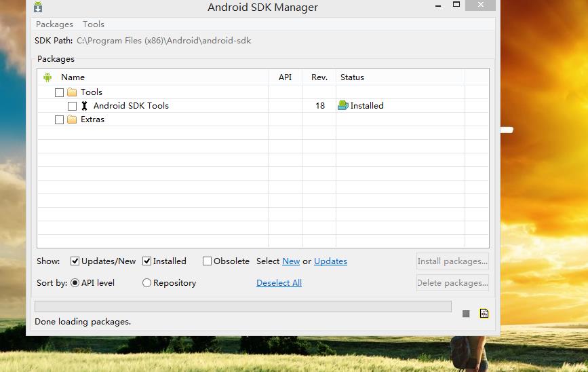The image size is (588, 372).
Task: Open the Tools menu
Action: (x=94, y=24)
